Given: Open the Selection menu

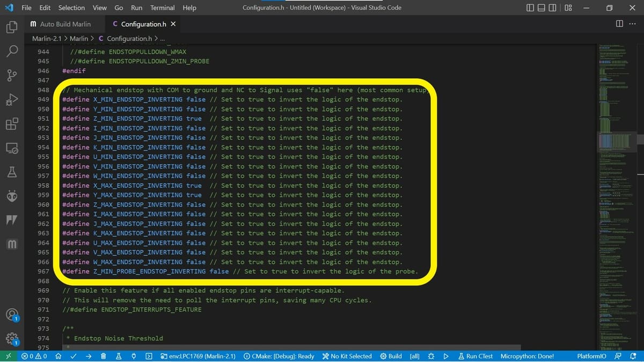Looking at the screenshot, I should (71, 8).
